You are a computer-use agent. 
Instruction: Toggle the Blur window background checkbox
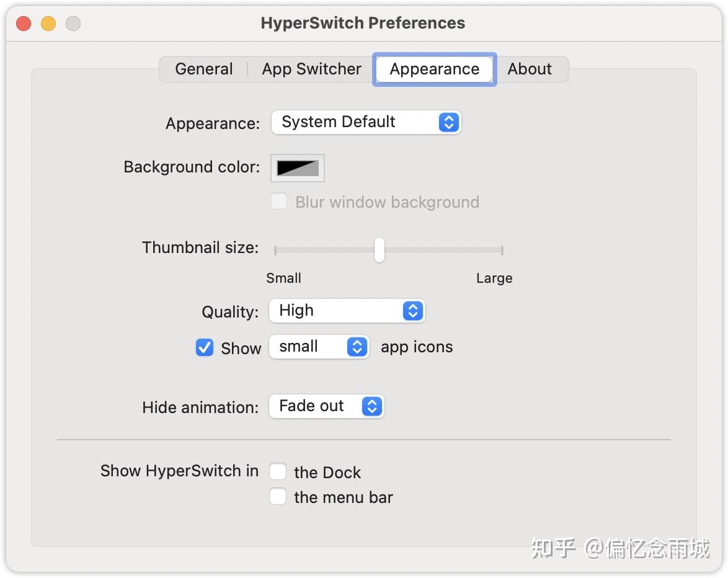click(x=279, y=202)
